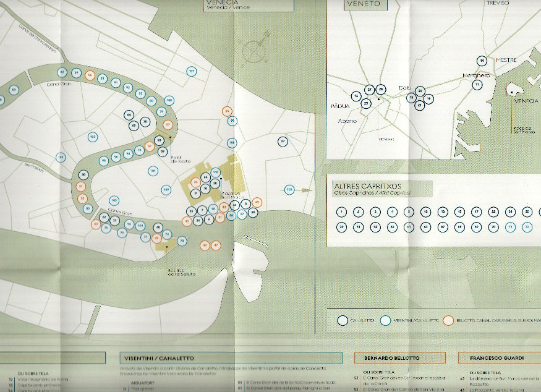The height and width of the screenshot is (392, 541).
Task: Click marker 58 by the Rialto bridge
Action: coord(159,140)
